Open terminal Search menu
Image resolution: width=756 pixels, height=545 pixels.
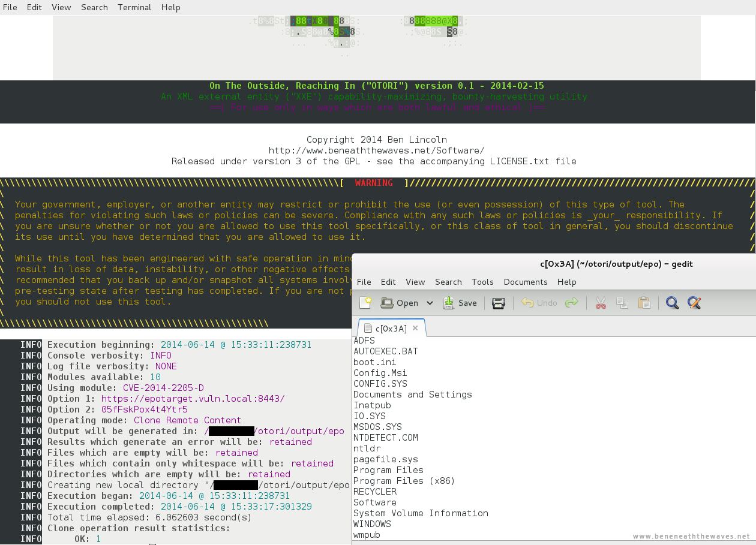click(x=94, y=7)
